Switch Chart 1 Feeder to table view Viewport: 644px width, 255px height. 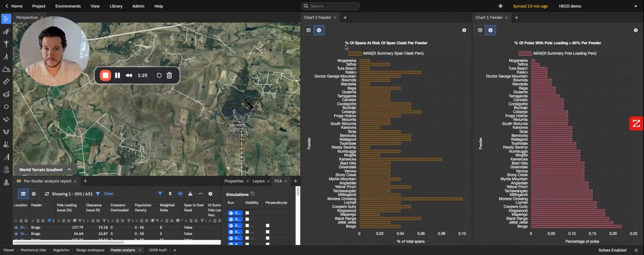(480, 30)
